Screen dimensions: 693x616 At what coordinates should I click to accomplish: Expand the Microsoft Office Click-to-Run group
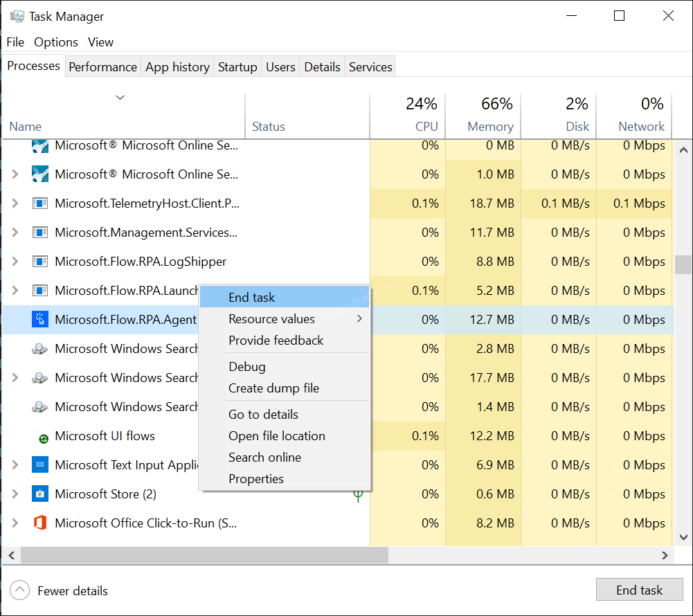coord(15,523)
